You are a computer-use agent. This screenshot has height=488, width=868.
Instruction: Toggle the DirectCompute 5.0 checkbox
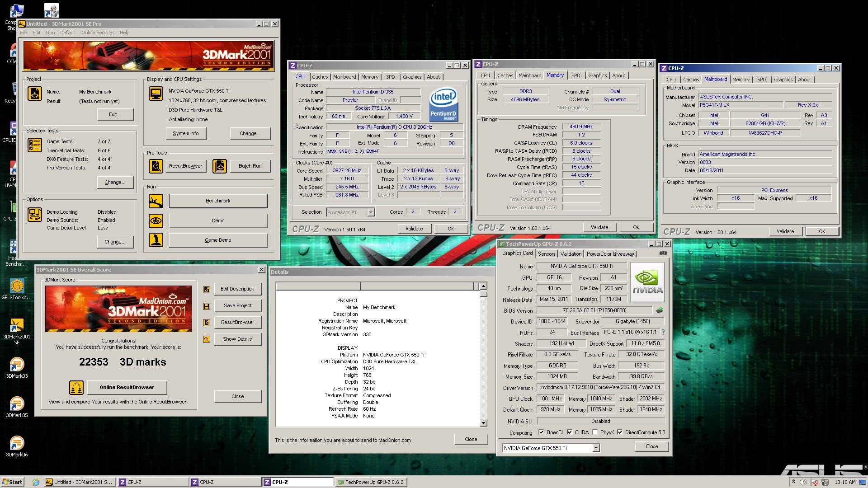[620, 432]
